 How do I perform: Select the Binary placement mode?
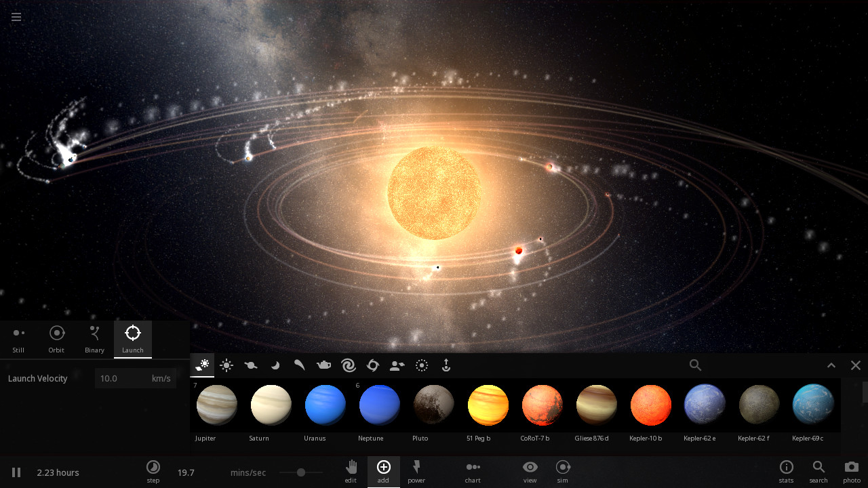[94, 340]
